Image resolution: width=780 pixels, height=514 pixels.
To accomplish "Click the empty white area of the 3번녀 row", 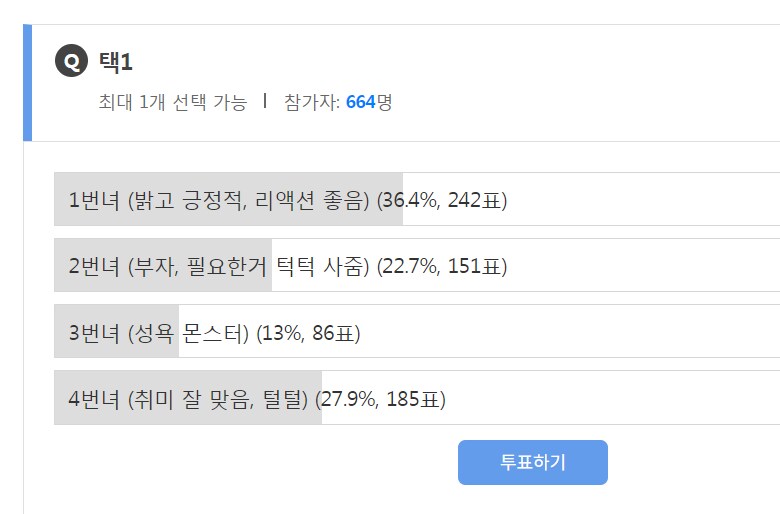I will pyautogui.click(x=570, y=332).
